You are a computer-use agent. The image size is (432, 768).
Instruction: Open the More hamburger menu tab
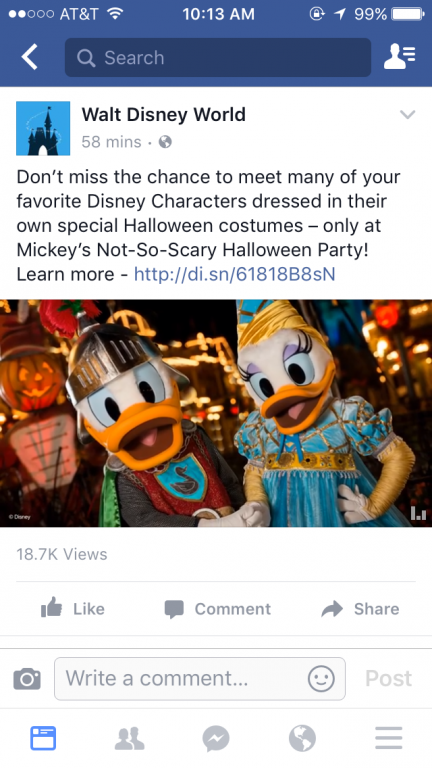[389, 738]
